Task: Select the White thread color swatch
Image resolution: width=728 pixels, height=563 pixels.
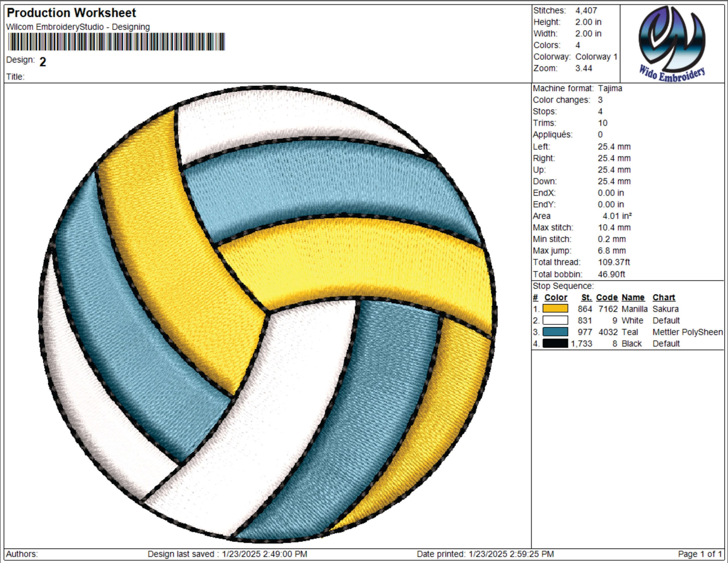Action: pos(555,320)
